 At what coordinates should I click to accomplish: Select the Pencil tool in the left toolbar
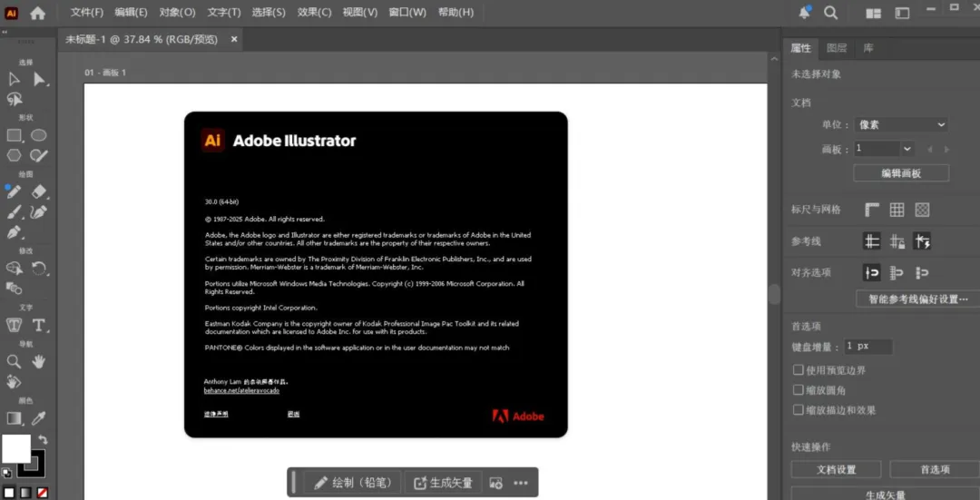[14, 191]
